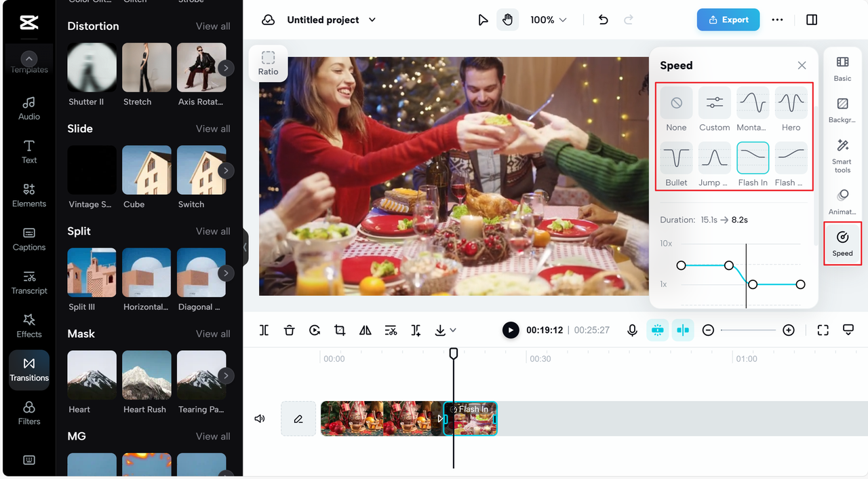Open the Background tab
This screenshot has width=868, height=479.
[842, 111]
